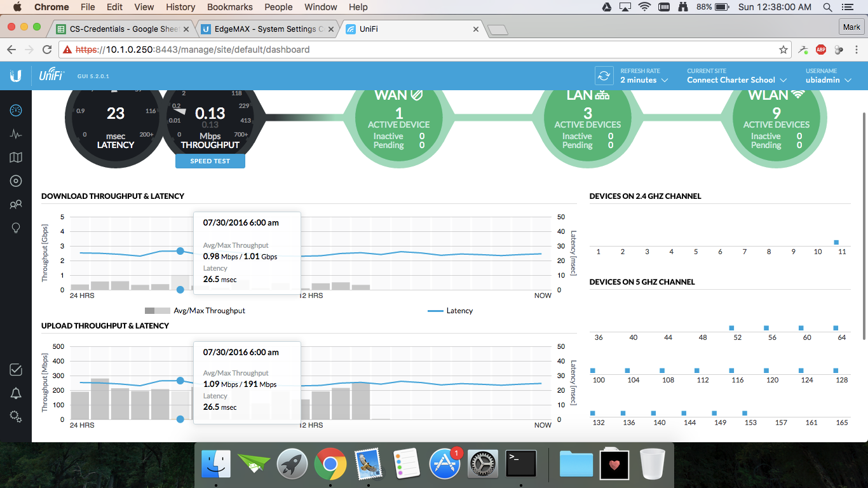Expand the Connect Charter School site dropdown
Image resolution: width=868 pixels, height=488 pixels.
(x=736, y=80)
